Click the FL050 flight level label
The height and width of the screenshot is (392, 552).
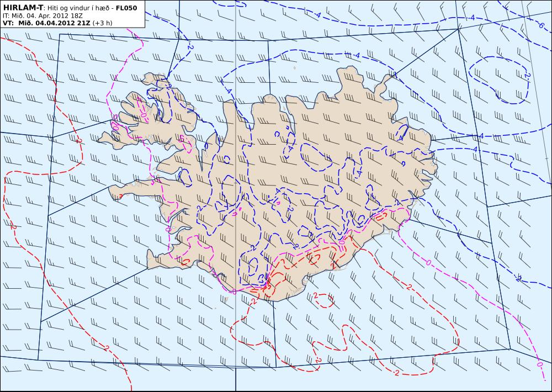pyautogui.click(x=126, y=8)
